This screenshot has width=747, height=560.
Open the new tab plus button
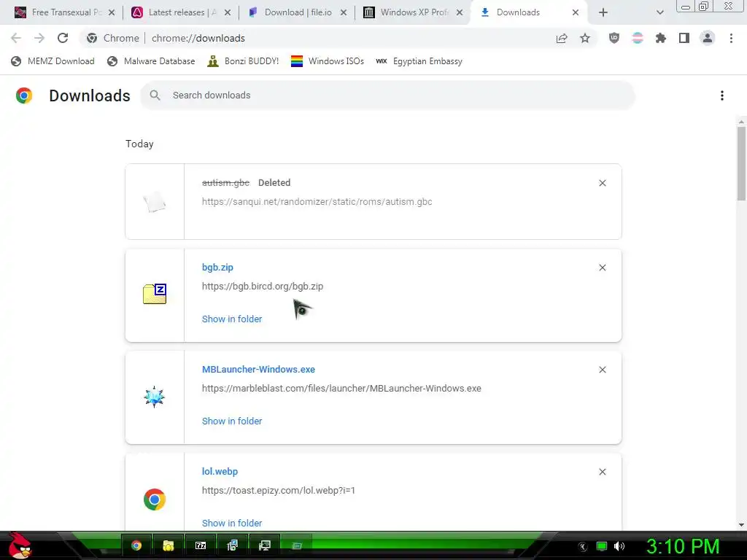pos(603,12)
